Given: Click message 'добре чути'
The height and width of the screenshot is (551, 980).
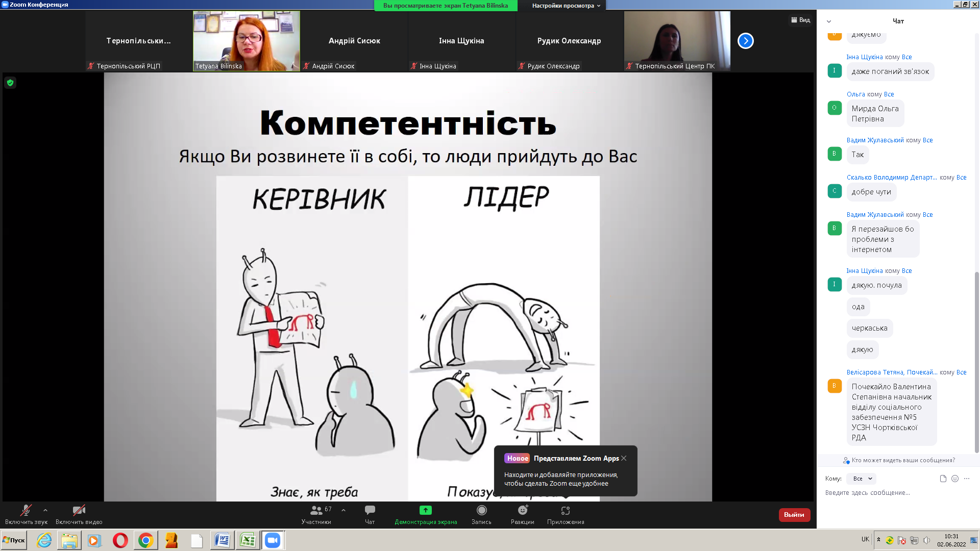Looking at the screenshot, I should coord(871,192).
